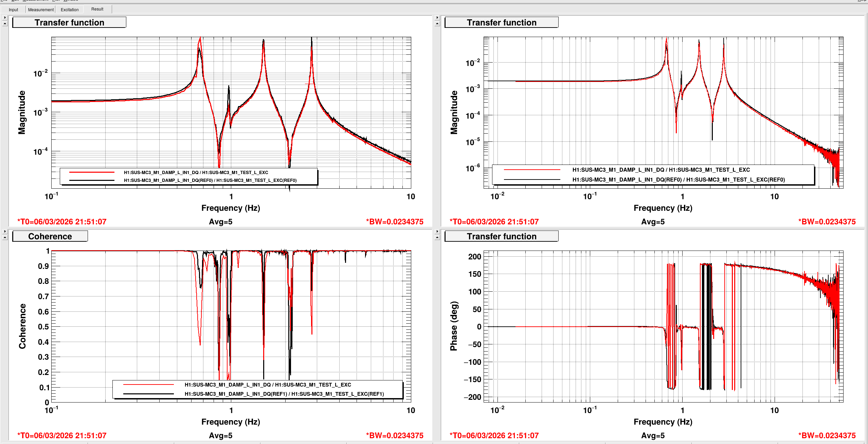Click the right-arrow button beside the Coherence plot
This screenshot has height=444, width=868.
coord(5,232)
